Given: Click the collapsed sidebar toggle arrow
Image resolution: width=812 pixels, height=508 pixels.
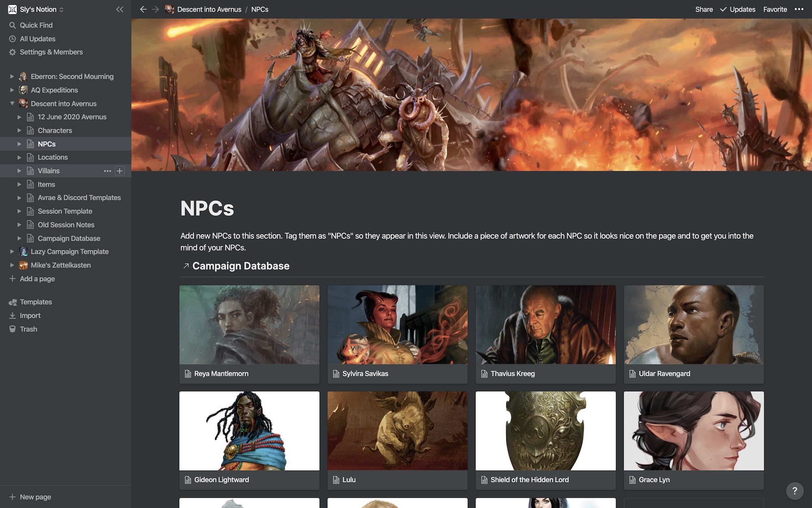Looking at the screenshot, I should [119, 9].
